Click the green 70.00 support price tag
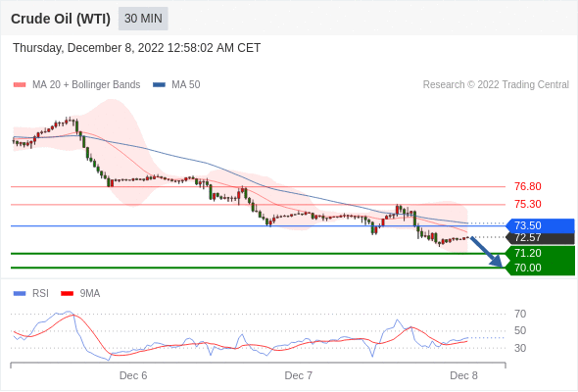 tap(540, 268)
